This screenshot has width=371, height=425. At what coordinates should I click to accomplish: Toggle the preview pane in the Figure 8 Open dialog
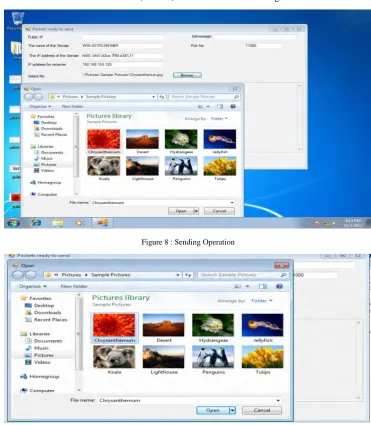[x=220, y=106]
